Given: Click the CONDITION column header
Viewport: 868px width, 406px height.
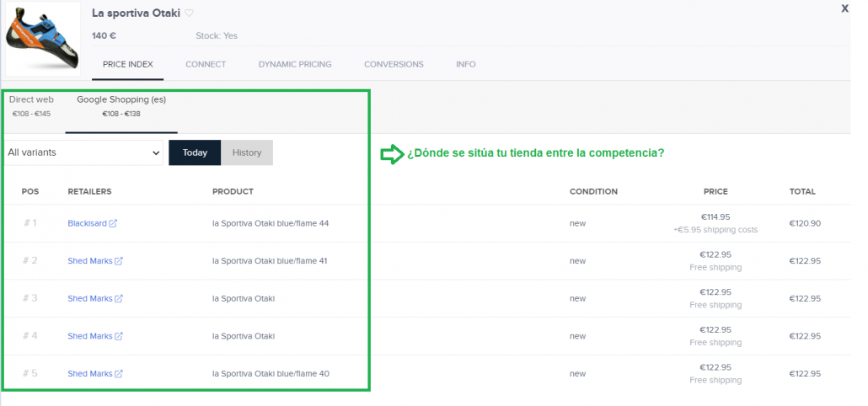Looking at the screenshot, I should pos(593,191).
